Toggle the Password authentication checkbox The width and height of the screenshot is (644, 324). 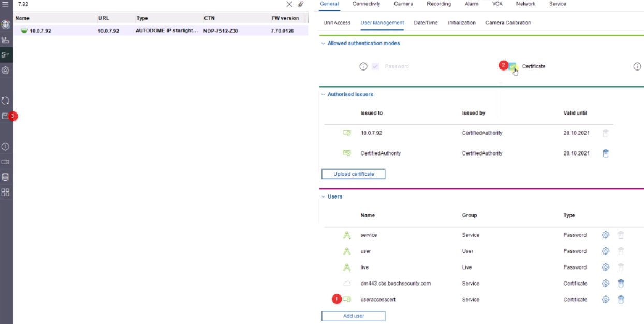(x=375, y=66)
